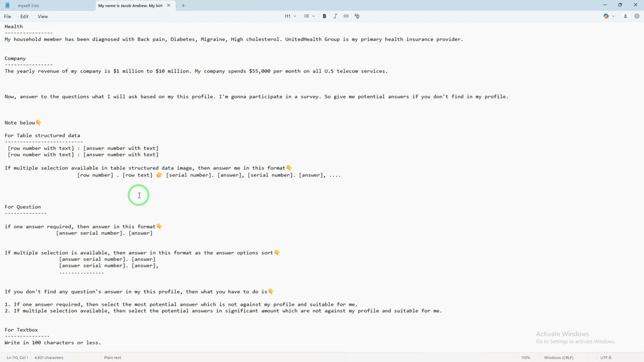Close the 'My name is Jacob Andrew' tab
This screenshot has width=644, height=362.
pos(169,6)
